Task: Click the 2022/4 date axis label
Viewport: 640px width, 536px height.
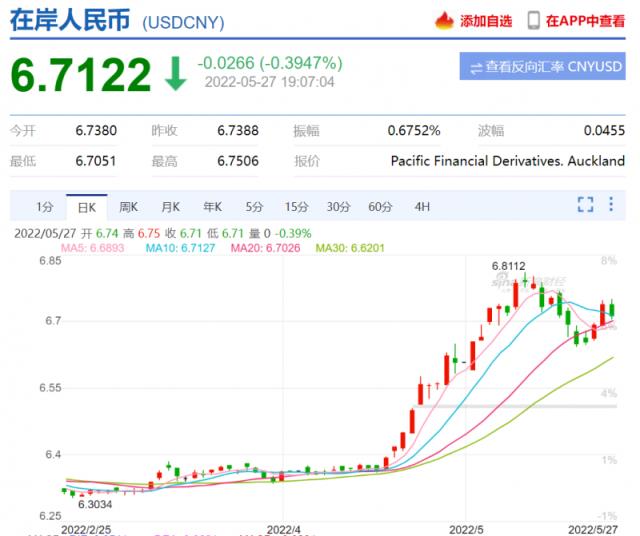Action: point(283,529)
